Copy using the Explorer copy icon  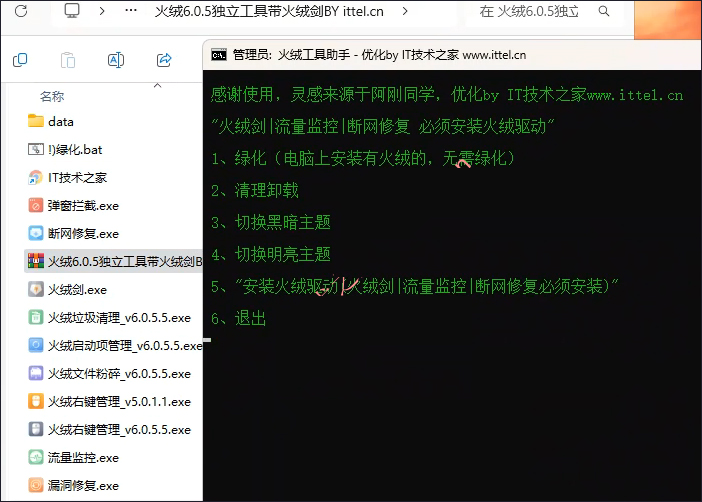20,60
